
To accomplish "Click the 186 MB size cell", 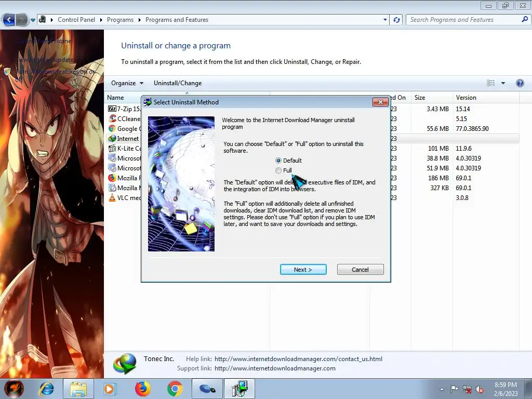I will (x=438, y=178).
